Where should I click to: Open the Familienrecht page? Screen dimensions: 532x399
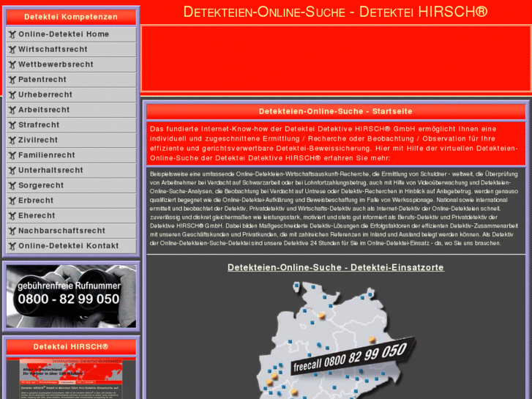coord(71,155)
